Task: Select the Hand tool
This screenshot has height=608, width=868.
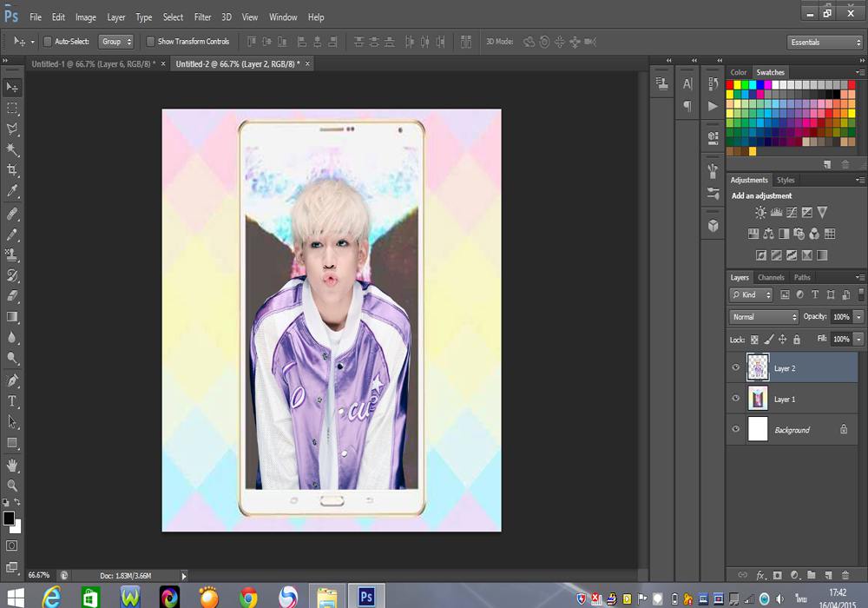Action: click(x=12, y=466)
